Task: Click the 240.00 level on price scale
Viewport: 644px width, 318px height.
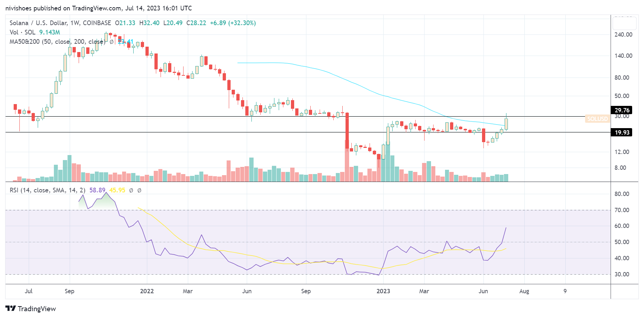Action: [x=623, y=35]
